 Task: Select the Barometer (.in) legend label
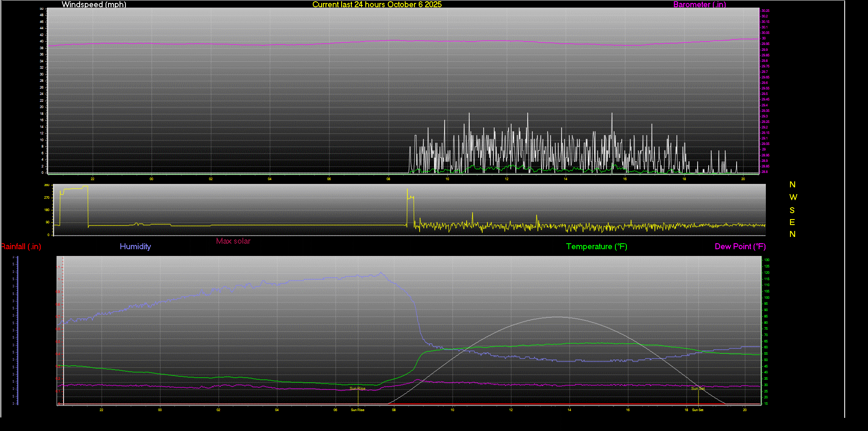(x=699, y=4)
